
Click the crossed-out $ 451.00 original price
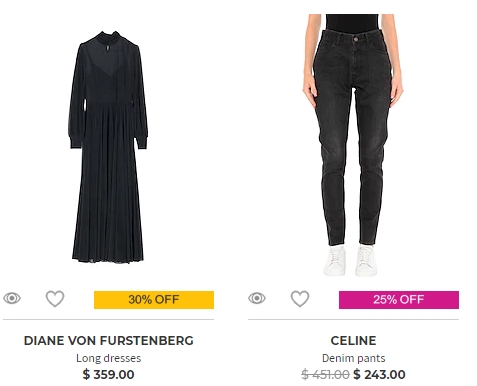[325, 374]
